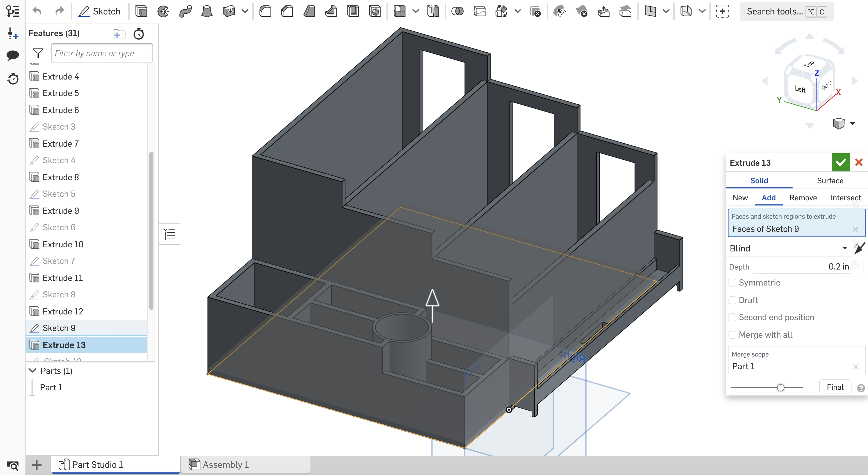The height and width of the screenshot is (475, 868).
Task: Select the Shell tool
Action: coord(353,11)
